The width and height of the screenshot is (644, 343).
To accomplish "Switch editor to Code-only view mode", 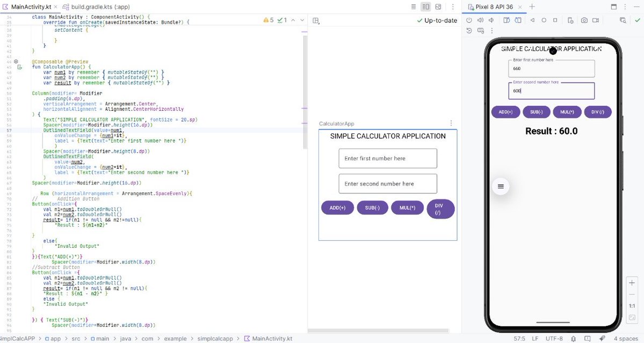I will (x=414, y=7).
